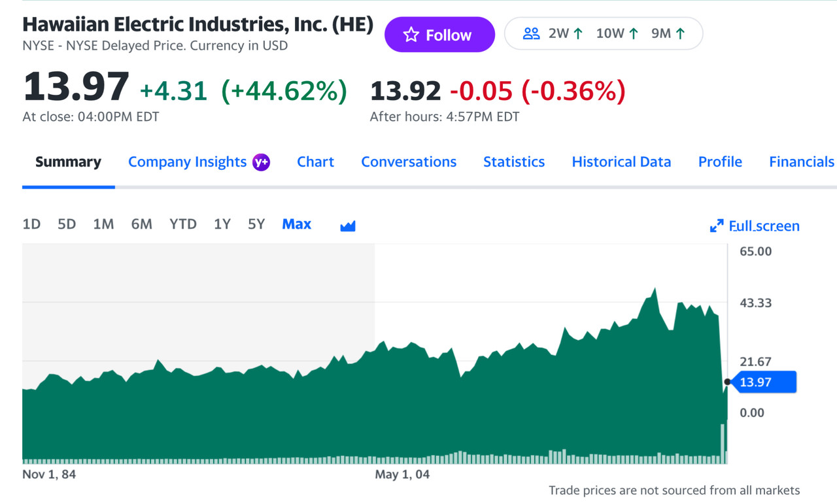The width and height of the screenshot is (837, 504).
Task: Click 'After hours: 4:57PM EDT' timestamp
Action: (445, 117)
